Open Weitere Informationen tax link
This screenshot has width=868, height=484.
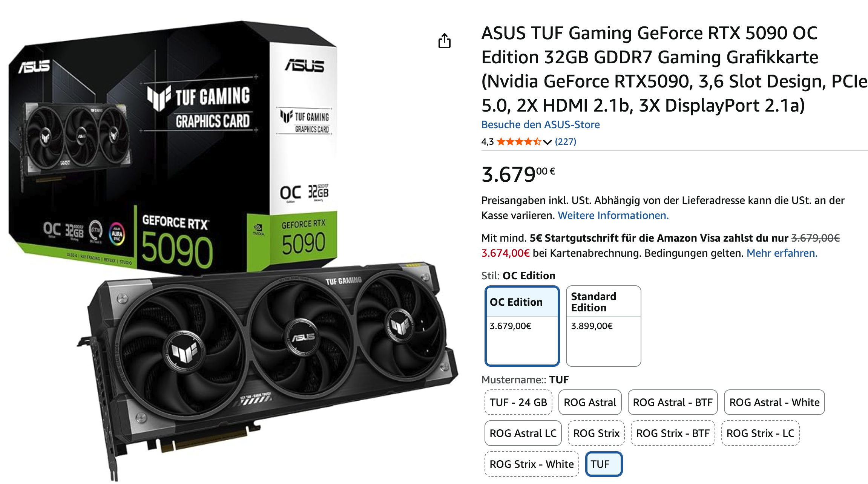[x=613, y=215]
